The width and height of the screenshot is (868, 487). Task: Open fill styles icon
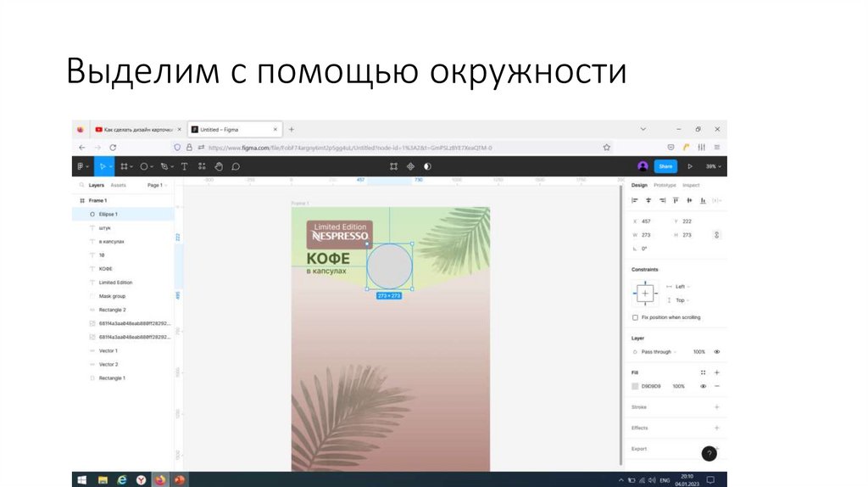click(703, 372)
